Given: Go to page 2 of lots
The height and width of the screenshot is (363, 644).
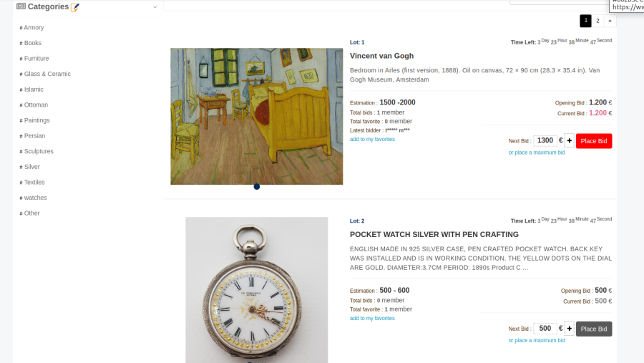Looking at the screenshot, I should point(597,21).
